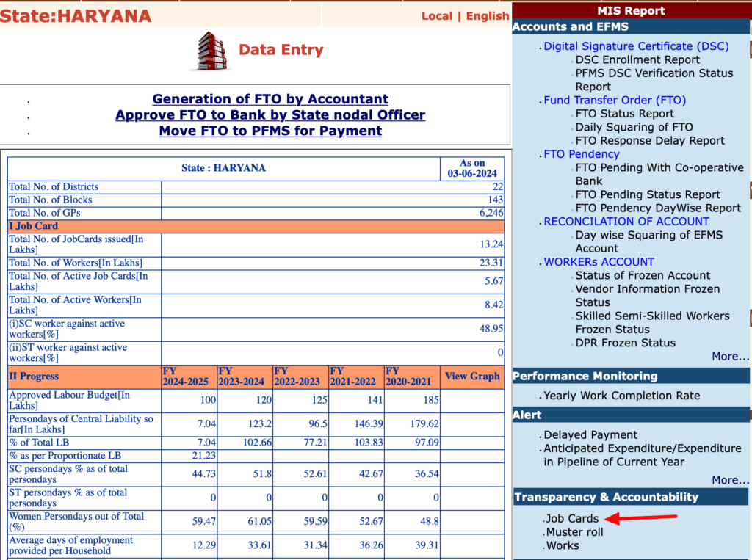Open the FTO Status Report
Image resolution: width=752 pixels, height=560 pixels.
pyautogui.click(x=626, y=113)
